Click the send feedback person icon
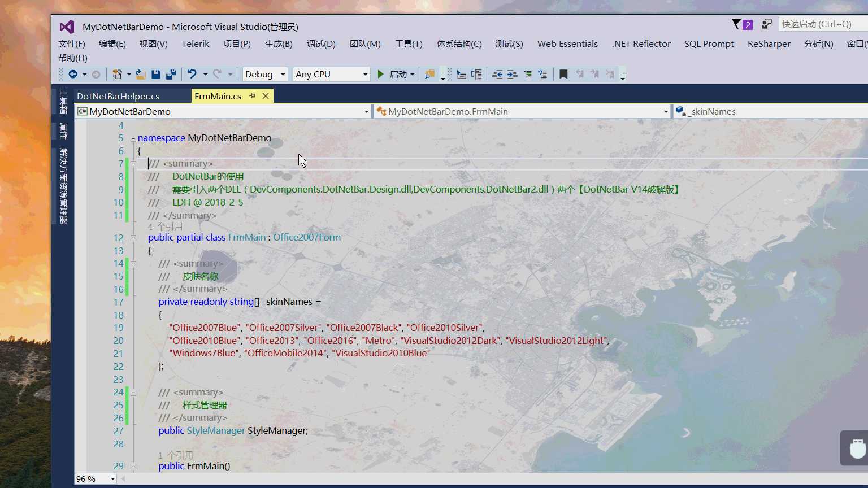This screenshot has height=488, width=868. tap(766, 24)
